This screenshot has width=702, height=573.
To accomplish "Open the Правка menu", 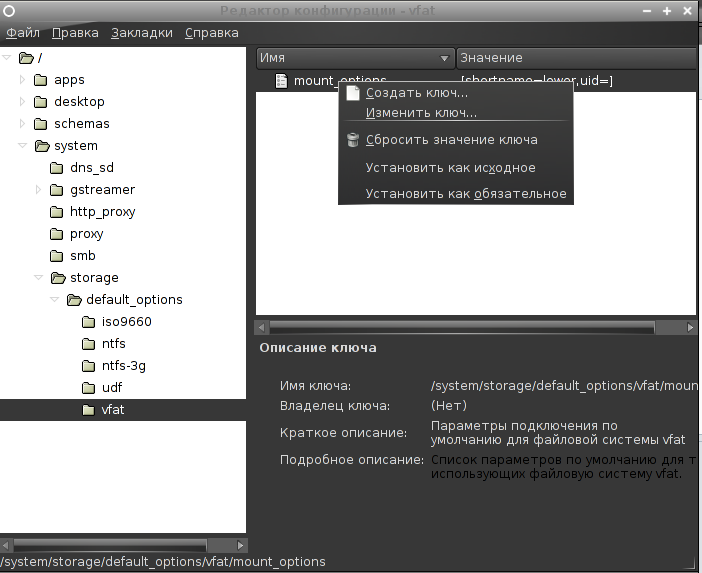I will click(x=75, y=33).
